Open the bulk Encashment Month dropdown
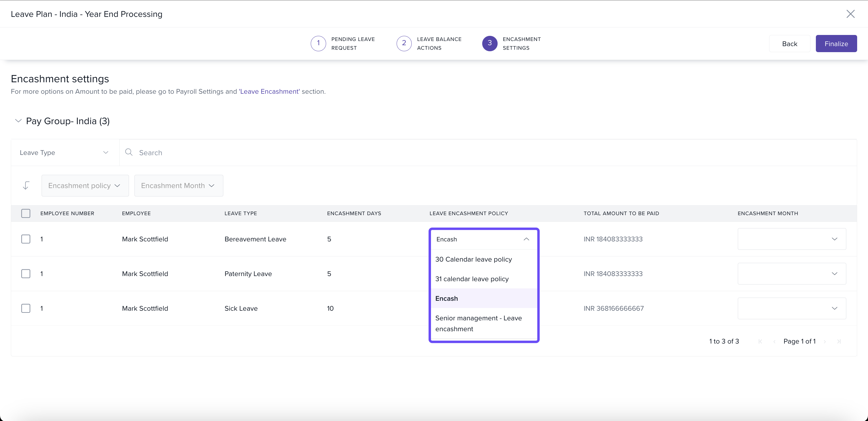Viewport: 868px width, 421px height. click(178, 186)
